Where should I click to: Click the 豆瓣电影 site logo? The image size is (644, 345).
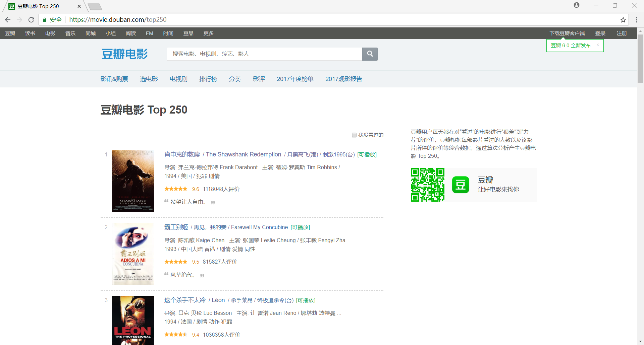click(x=124, y=54)
